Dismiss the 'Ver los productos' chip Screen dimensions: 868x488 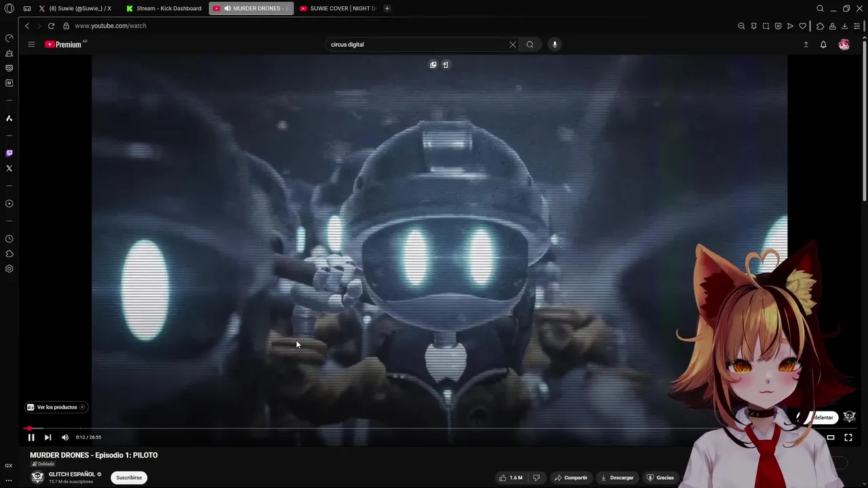pyautogui.click(x=82, y=407)
